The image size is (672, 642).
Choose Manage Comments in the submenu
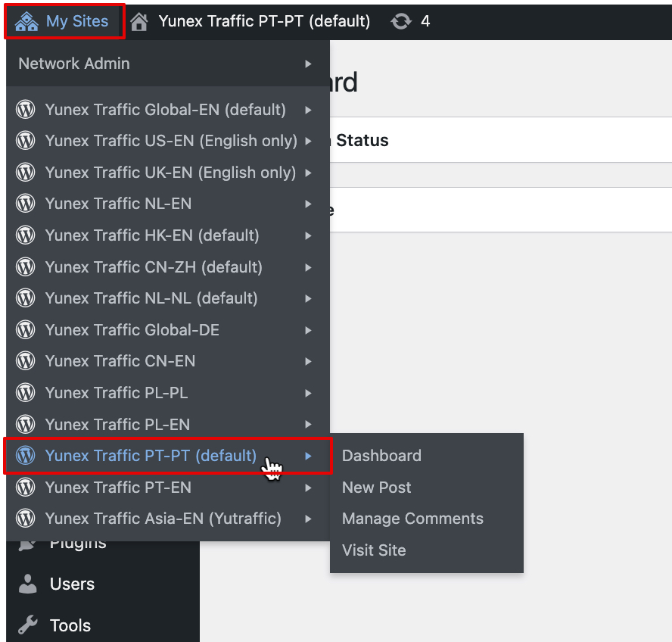tap(412, 519)
